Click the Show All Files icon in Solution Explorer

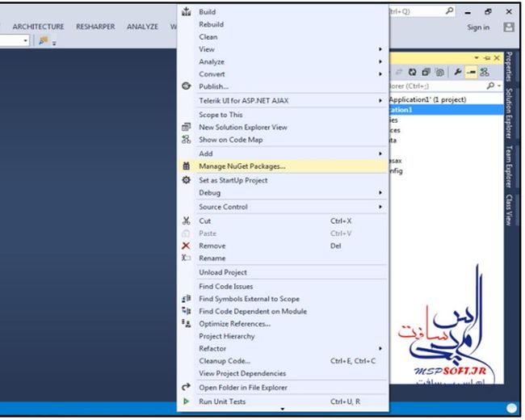point(439,72)
